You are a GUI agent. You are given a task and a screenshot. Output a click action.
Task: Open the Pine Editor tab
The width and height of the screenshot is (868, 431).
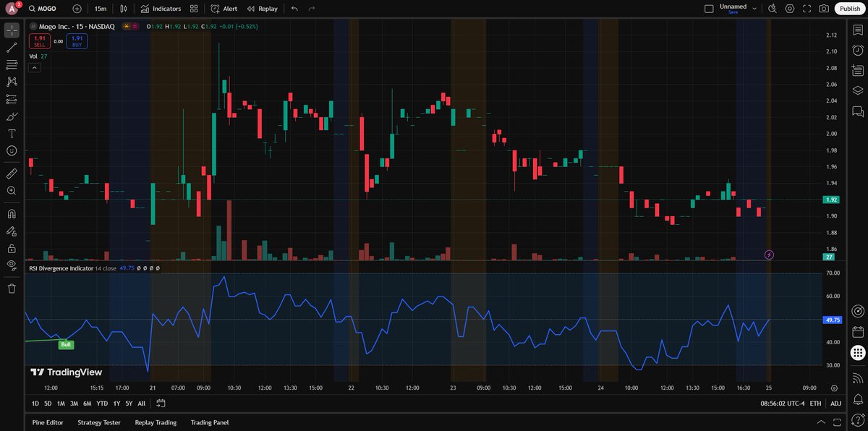click(x=47, y=422)
